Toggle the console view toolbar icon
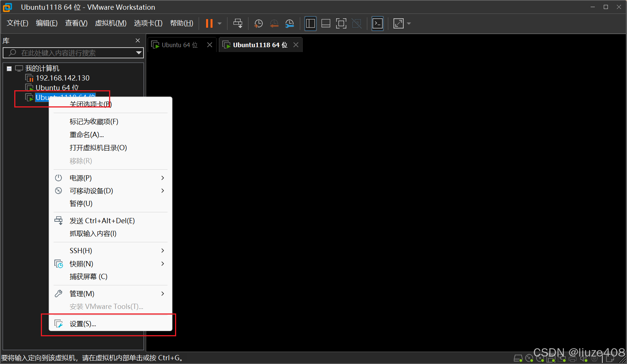 (x=377, y=24)
